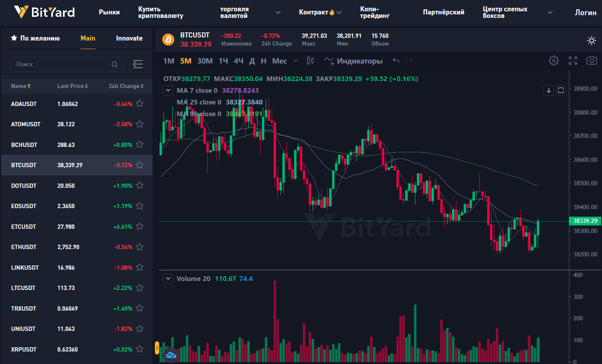Select the 1Ч hourly timeframe
The height and width of the screenshot is (364, 602).
click(x=223, y=61)
